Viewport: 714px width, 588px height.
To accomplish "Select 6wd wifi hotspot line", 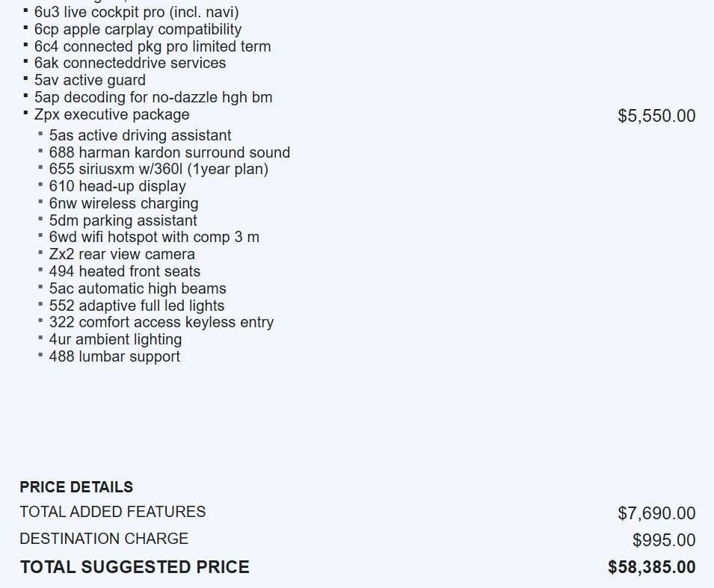I will point(154,237).
